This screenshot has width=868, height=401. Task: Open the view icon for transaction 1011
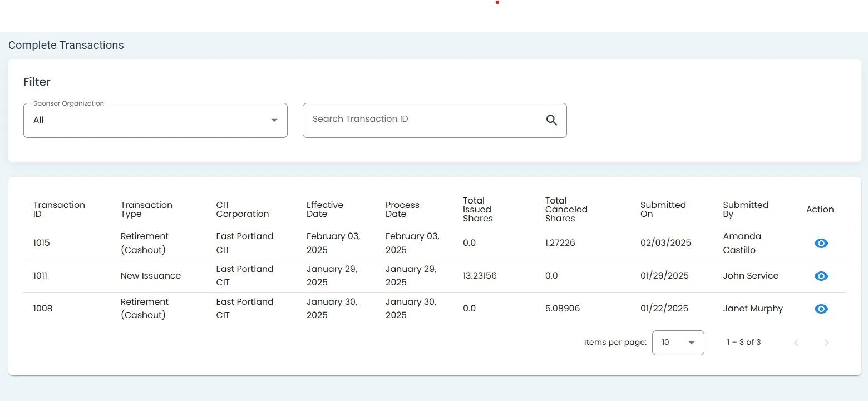(x=821, y=276)
